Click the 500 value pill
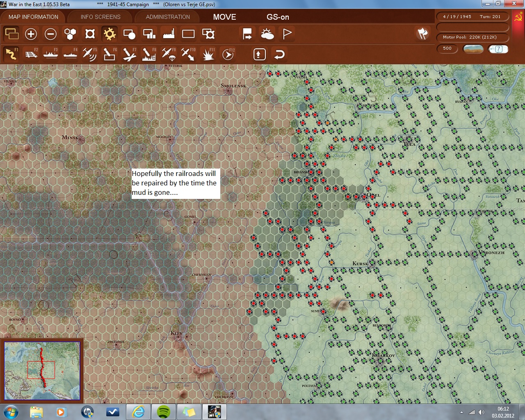The width and height of the screenshot is (525, 420). 447,48
